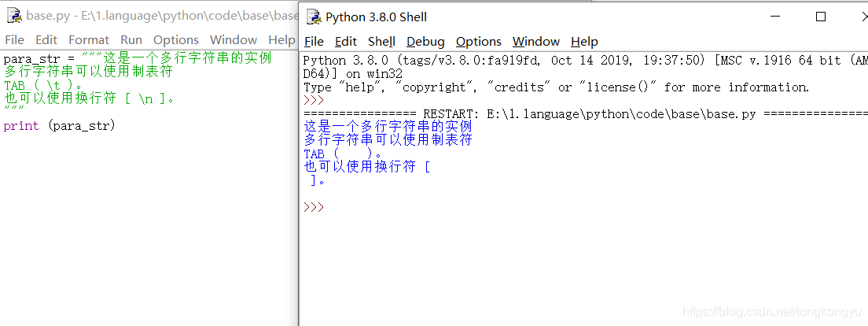Click the blue output line 也可以使用换行符 [
The image size is (868, 326).
367,167
